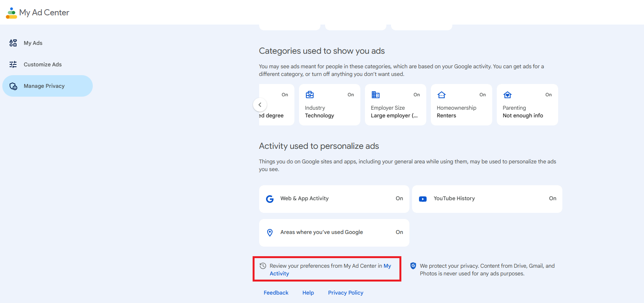
Task: Open the Homeownership Renters category card
Action: [x=462, y=105]
